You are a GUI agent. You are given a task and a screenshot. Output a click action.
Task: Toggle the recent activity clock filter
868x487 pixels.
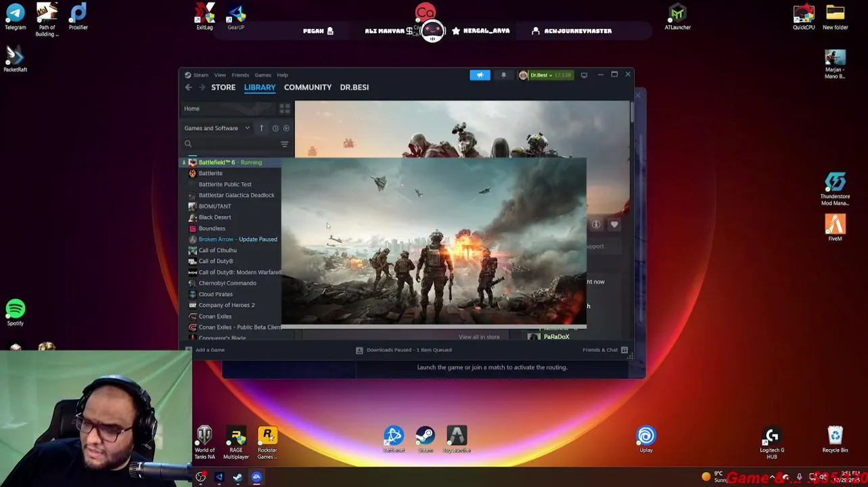tap(275, 128)
